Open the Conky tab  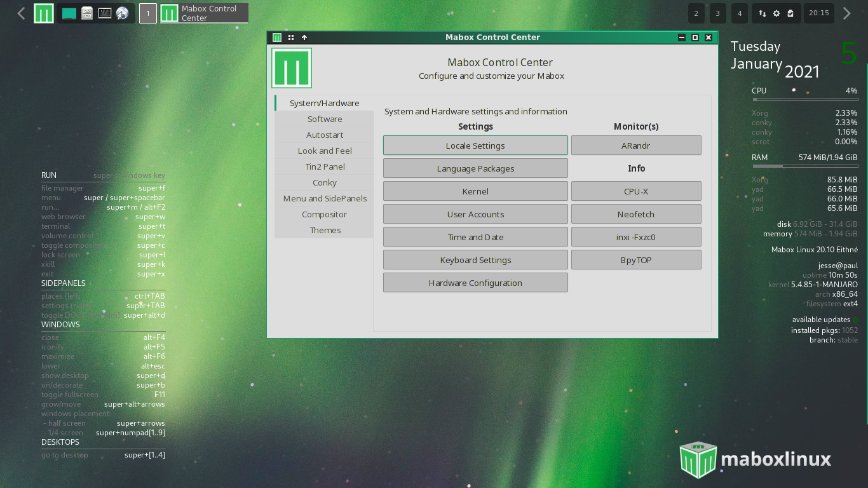[325, 182]
